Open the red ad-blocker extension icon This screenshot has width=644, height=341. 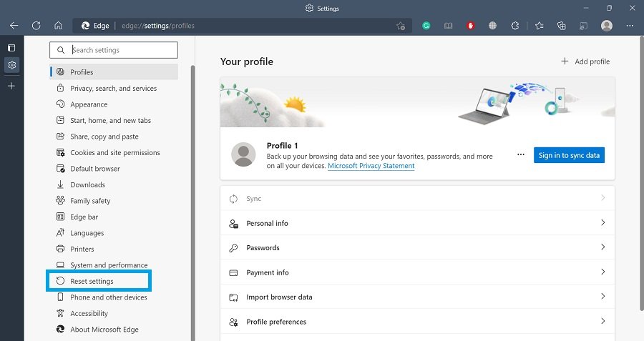pos(470,26)
